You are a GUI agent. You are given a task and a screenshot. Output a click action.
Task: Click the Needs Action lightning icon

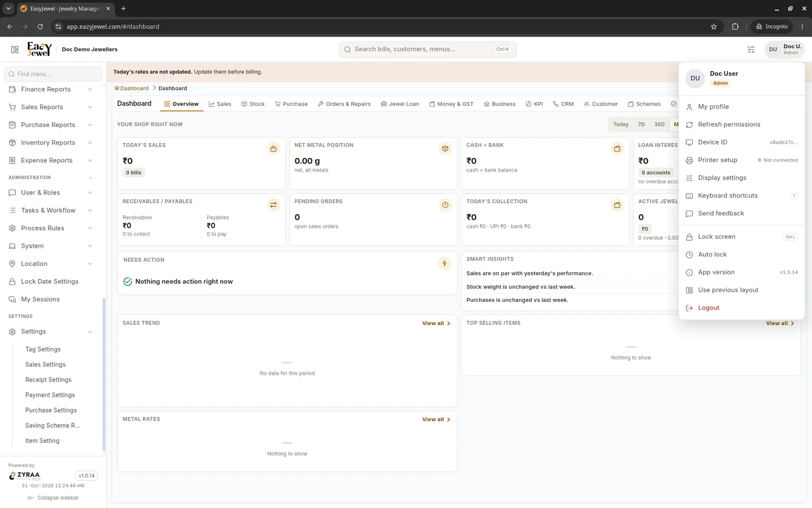point(445,263)
